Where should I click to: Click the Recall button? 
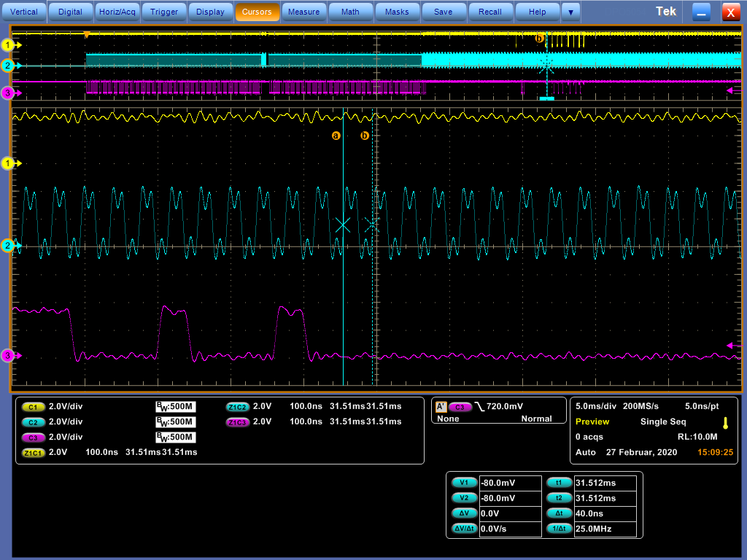point(490,12)
